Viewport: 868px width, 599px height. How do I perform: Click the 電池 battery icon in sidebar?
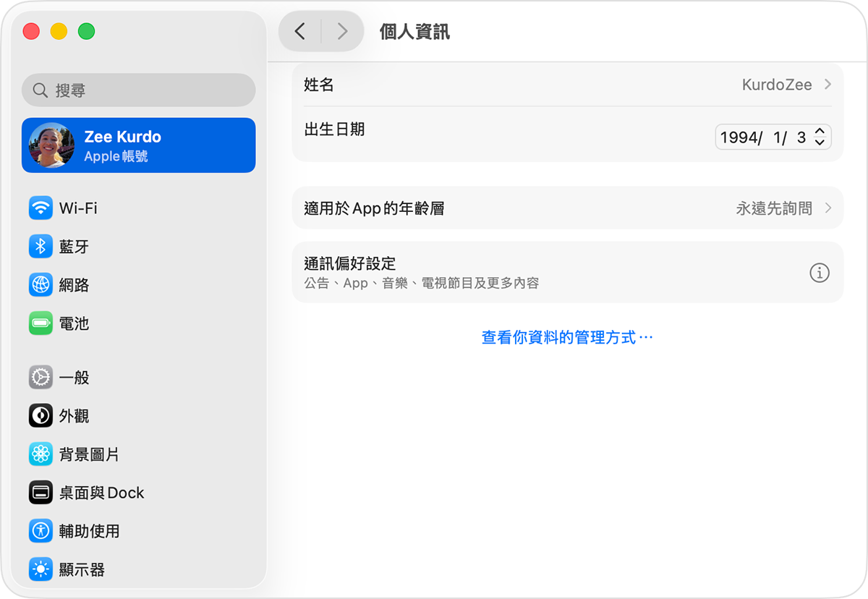pos(41,323)
